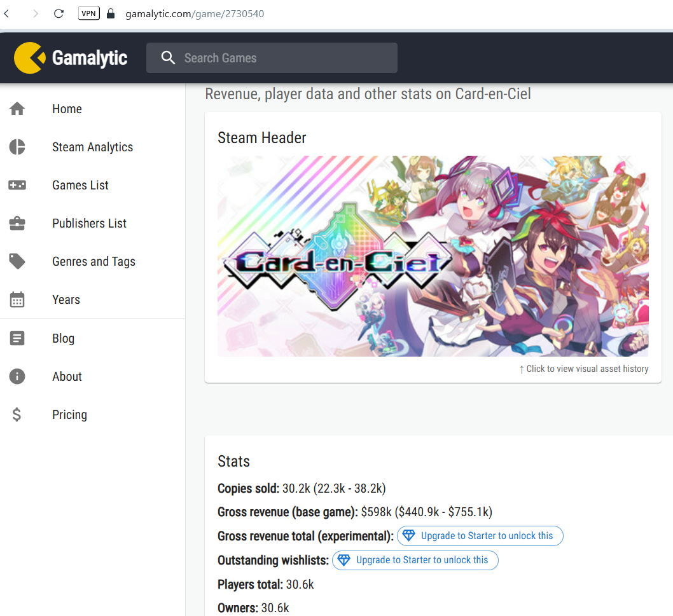Click the browser URL gamalytic.com/game/2730540

coord(195,14)
